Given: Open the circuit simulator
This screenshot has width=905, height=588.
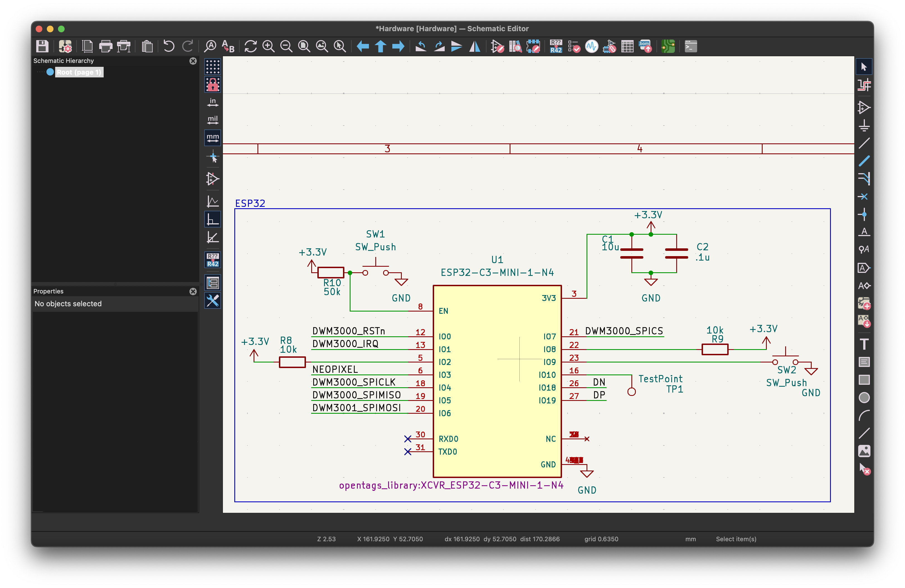Looking at the screenshot, I should pyautogui.click(x=592, y=46).
